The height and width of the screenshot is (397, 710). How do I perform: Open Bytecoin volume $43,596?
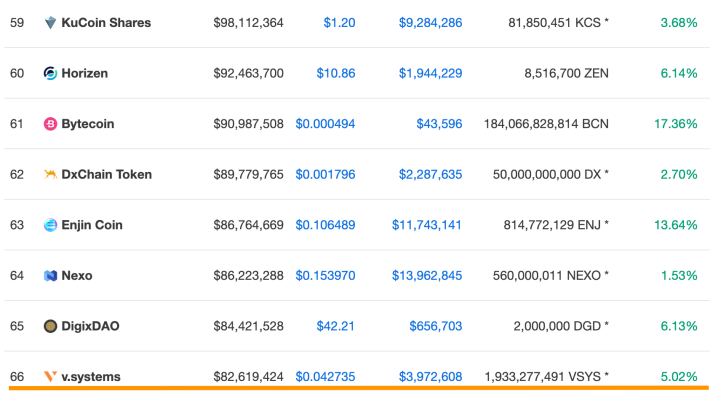pyautogui.click(x=439, y=124)
